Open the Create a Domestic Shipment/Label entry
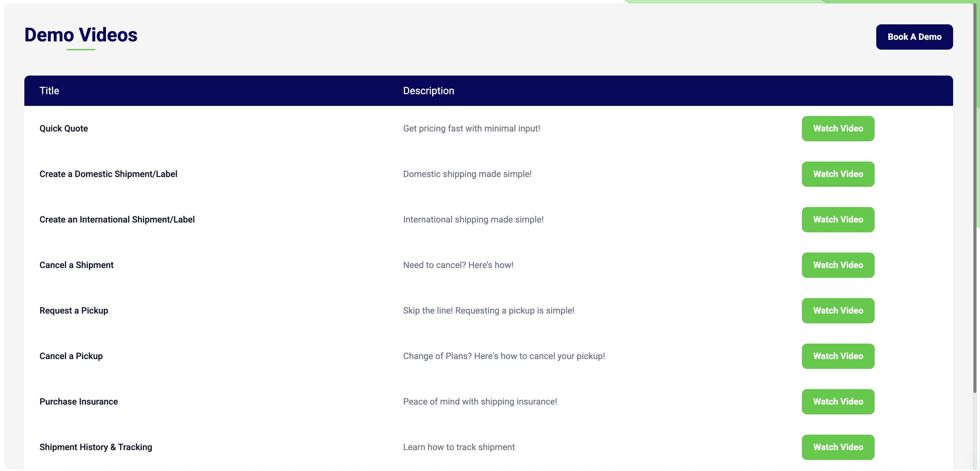Screen dimensions: 980x471 click(x=108, y=174)
